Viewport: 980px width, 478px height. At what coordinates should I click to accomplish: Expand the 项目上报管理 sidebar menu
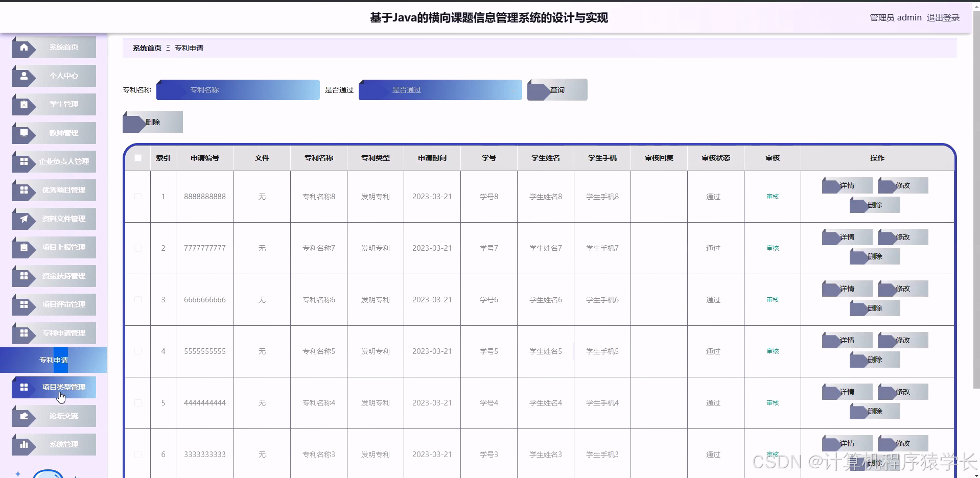pos(54,247)
